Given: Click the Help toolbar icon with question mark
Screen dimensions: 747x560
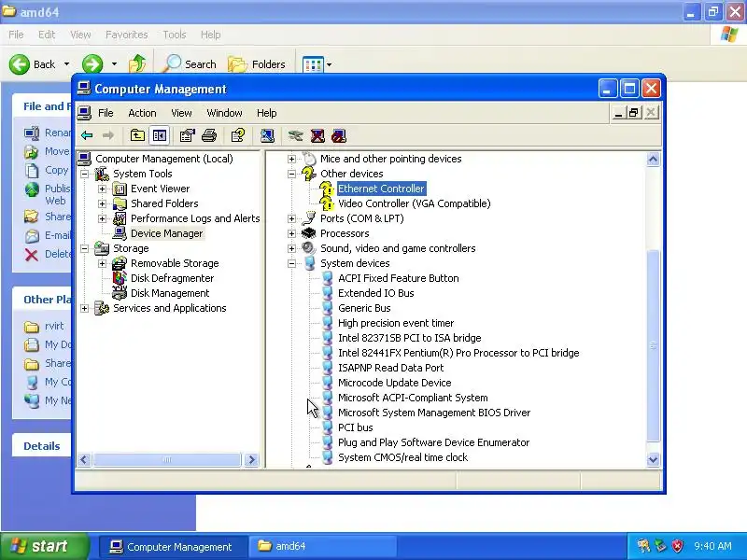Looking at the screenshot, I should pos(238,135).
